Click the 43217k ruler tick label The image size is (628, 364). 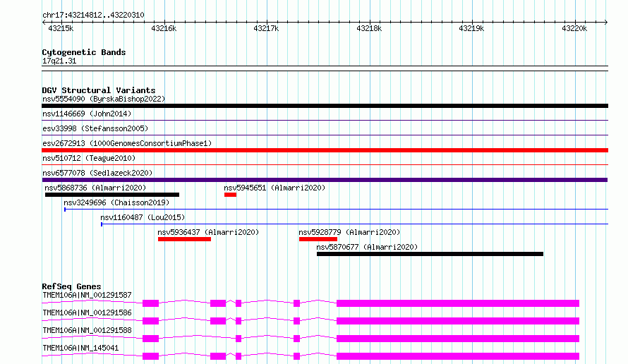pos(266,28)
